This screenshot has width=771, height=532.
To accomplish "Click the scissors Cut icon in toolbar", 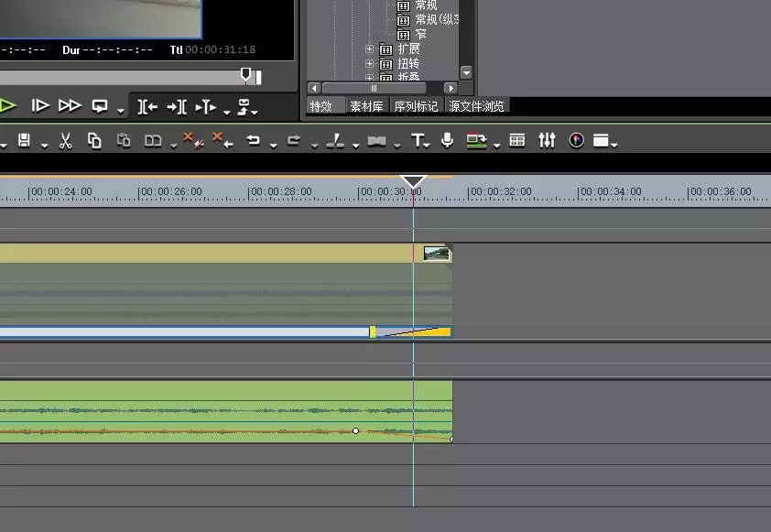I will (65, 141).
